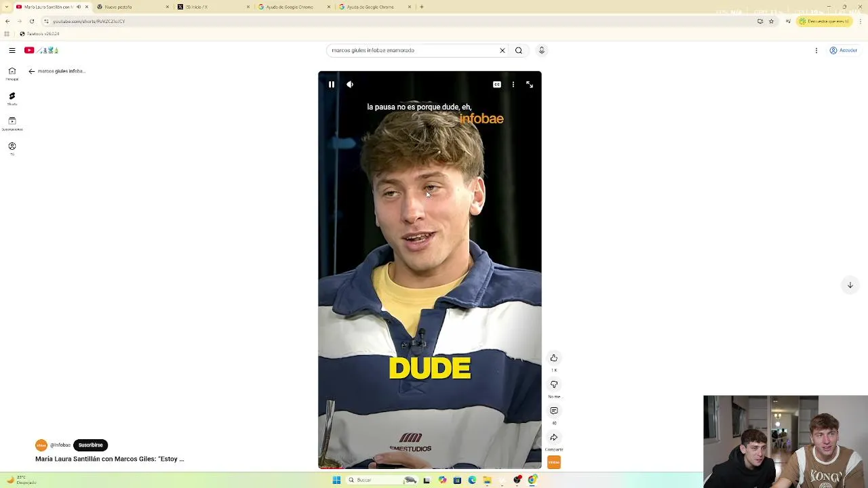868x488 pixels.
Task: Open File Explorer from the taskbar
Action: coord(487,480)
